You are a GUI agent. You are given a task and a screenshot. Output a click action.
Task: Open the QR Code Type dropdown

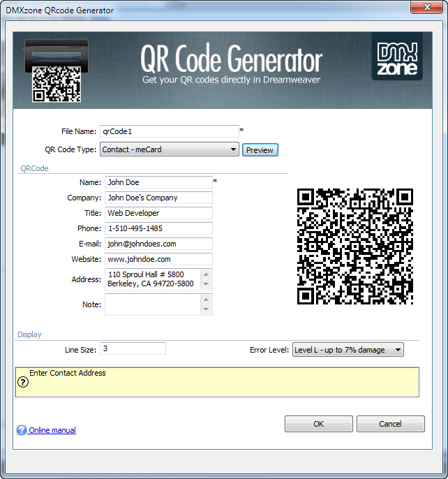169,149
